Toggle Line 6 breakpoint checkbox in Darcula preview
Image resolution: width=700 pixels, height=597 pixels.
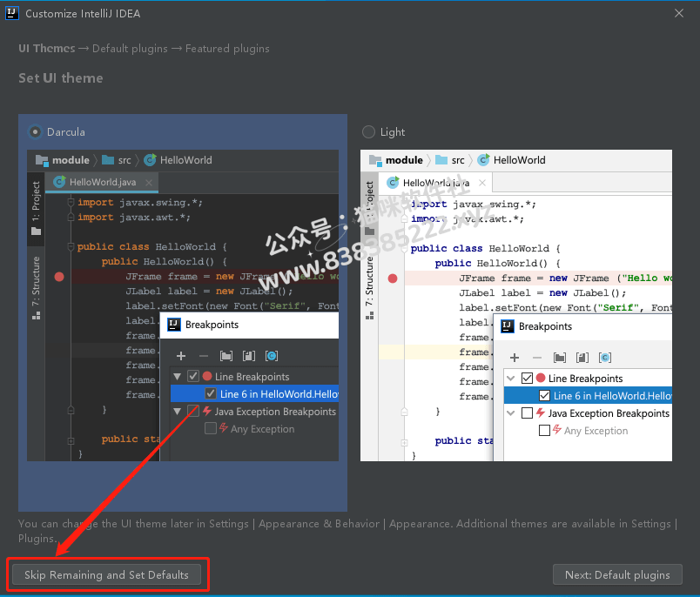tap(211, 393)
